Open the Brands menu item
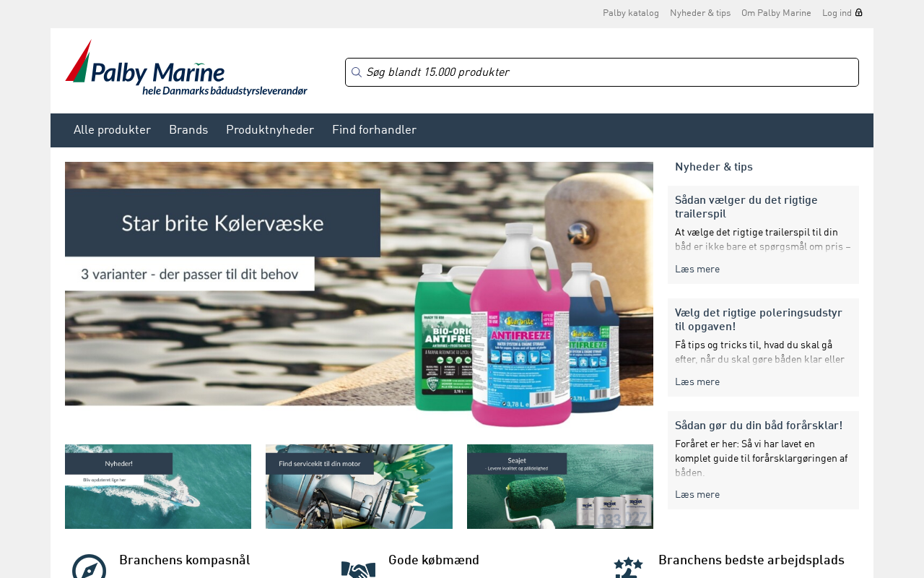 click(x=188, y=130)
